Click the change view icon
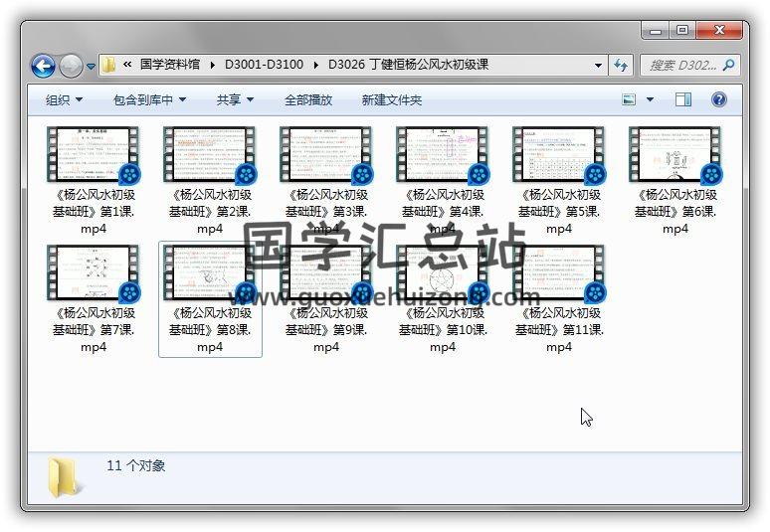The image size is (770, 532). point(629,100)
